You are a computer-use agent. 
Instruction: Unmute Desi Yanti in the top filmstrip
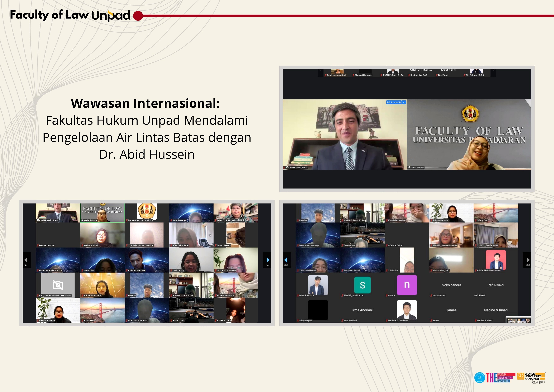coord(437,75)
